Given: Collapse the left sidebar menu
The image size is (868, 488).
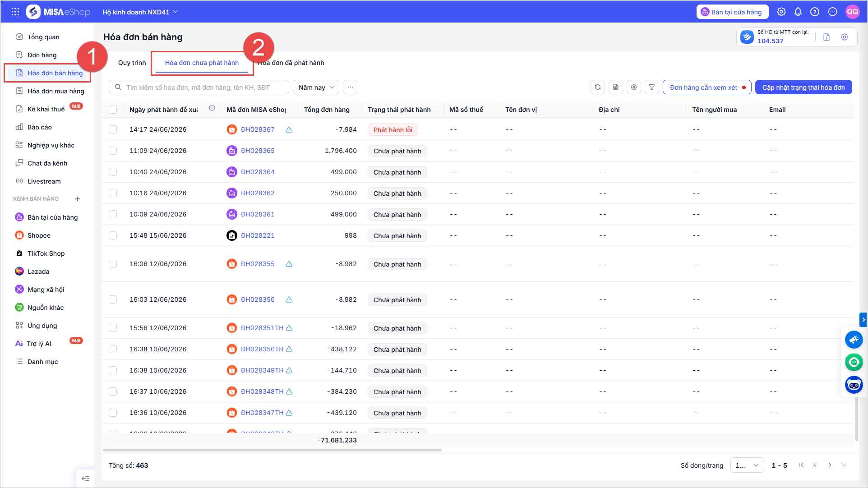Looking at the screenshot, I should 85,479.
